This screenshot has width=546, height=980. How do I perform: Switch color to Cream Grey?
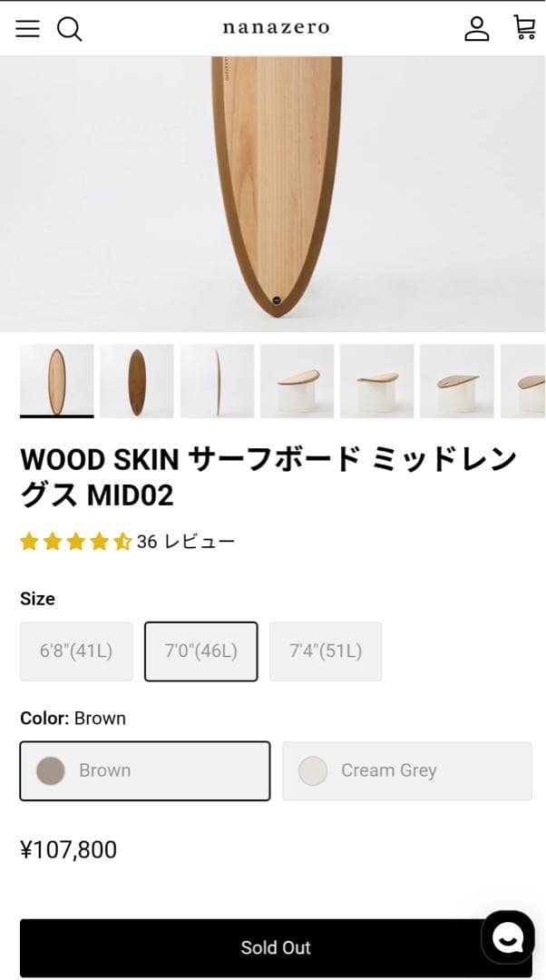(x=406, y=770)
